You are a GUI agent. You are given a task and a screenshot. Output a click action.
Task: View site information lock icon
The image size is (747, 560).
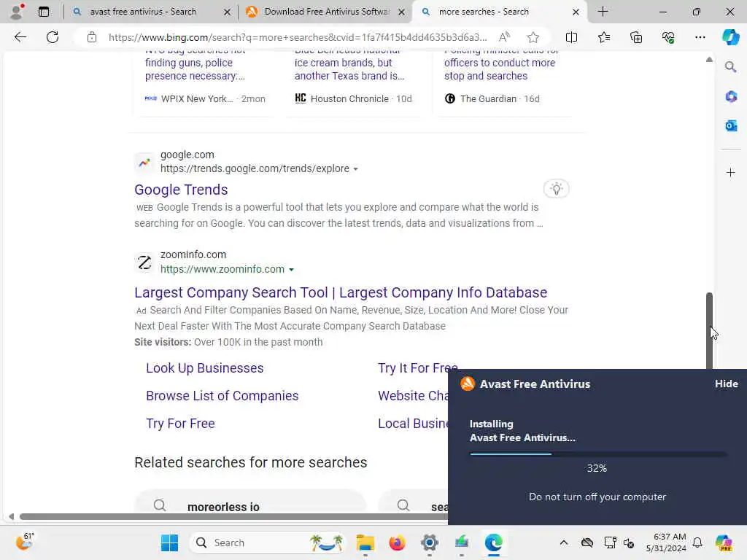coord(91,37)
